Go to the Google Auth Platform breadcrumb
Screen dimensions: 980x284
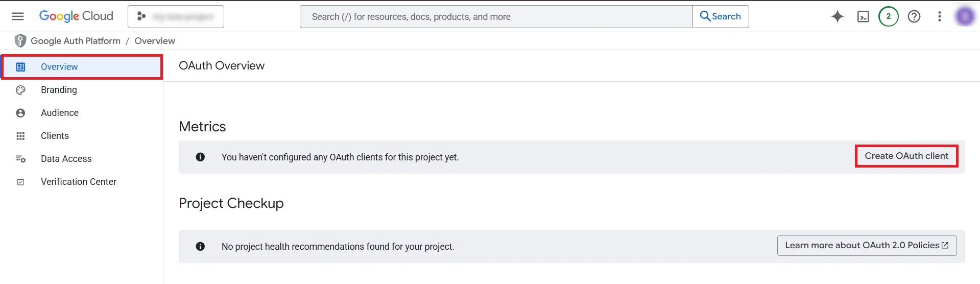76,41
